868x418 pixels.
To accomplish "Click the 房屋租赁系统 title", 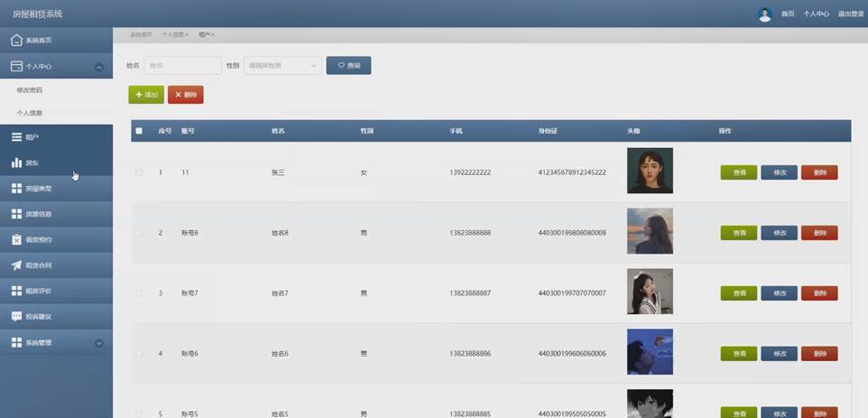I will click(x=38, y=14).
